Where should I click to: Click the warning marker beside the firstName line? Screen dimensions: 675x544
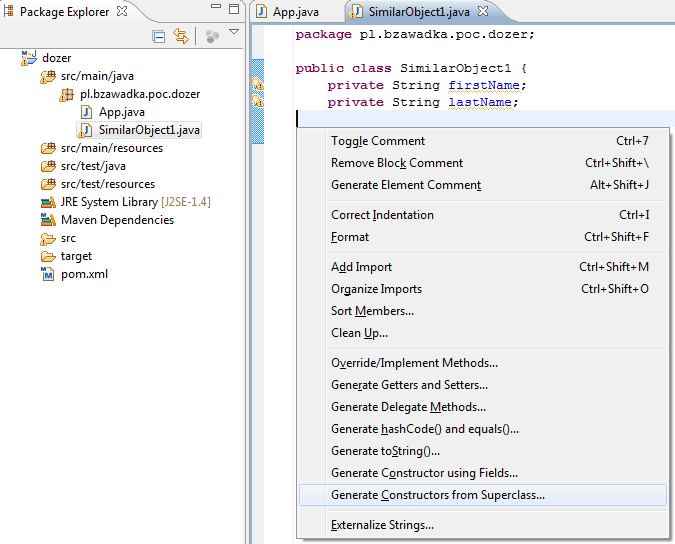click(x=258, y=85)
